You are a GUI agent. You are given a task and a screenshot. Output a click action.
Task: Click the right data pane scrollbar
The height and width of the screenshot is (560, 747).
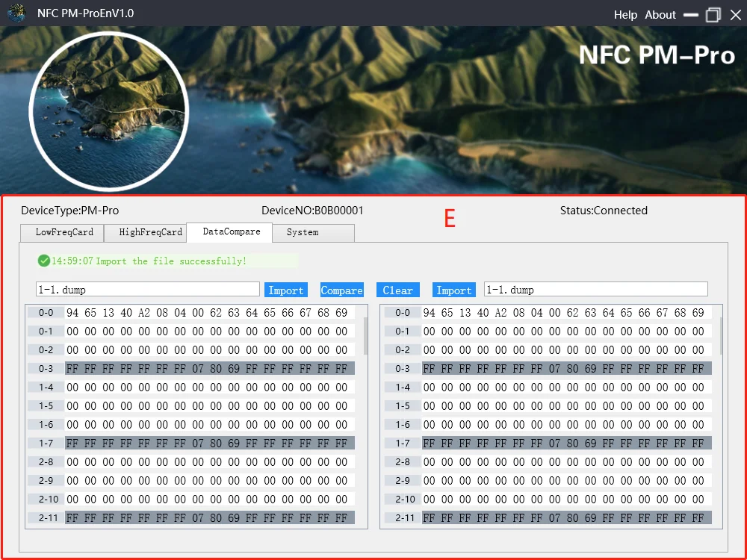point(720,336)
